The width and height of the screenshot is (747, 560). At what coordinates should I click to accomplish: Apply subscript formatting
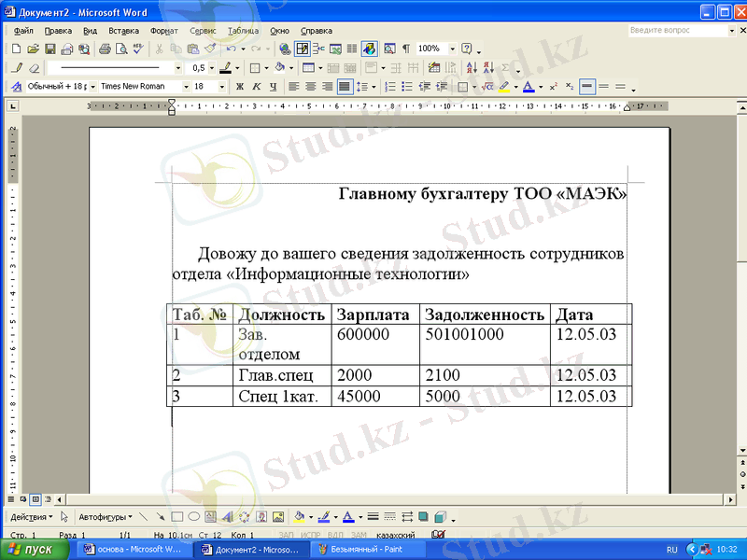[570, 87]
